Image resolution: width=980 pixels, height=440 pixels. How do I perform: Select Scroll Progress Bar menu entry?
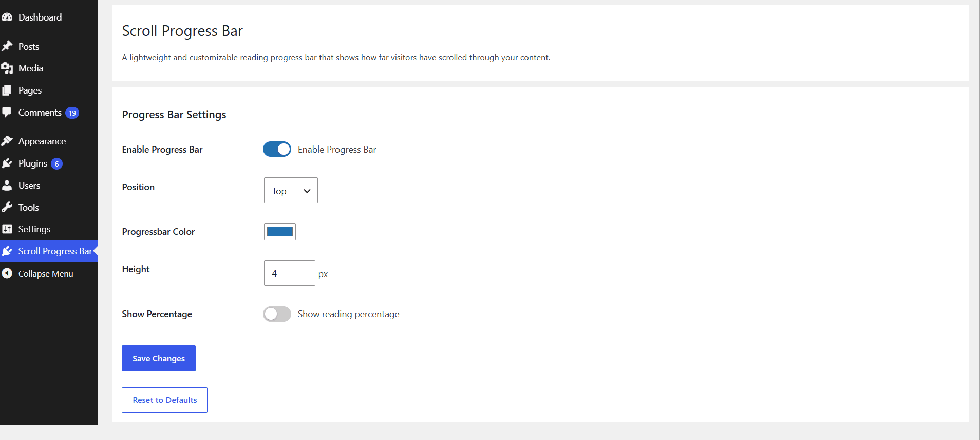pos(49,251)
